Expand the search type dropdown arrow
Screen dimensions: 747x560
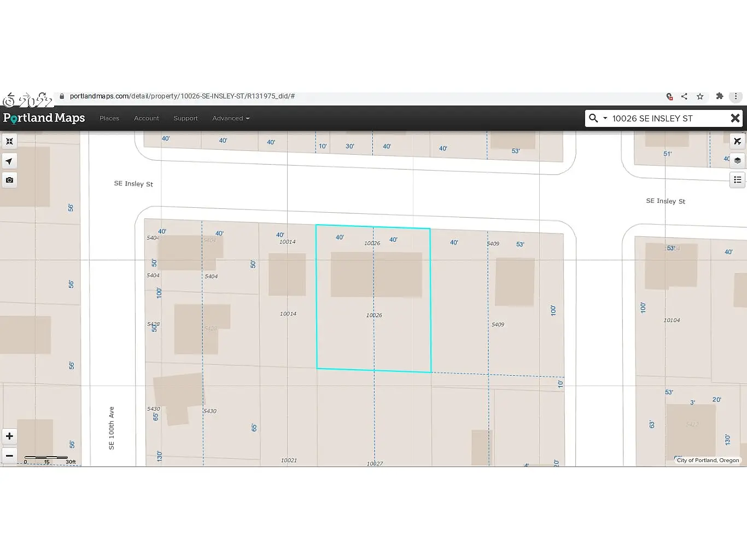[605, 118]
